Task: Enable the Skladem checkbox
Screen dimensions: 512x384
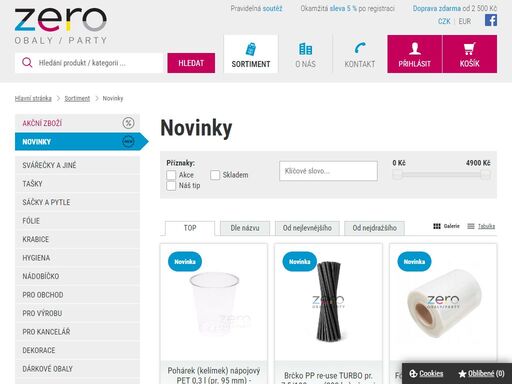Action: coord(215,175)
